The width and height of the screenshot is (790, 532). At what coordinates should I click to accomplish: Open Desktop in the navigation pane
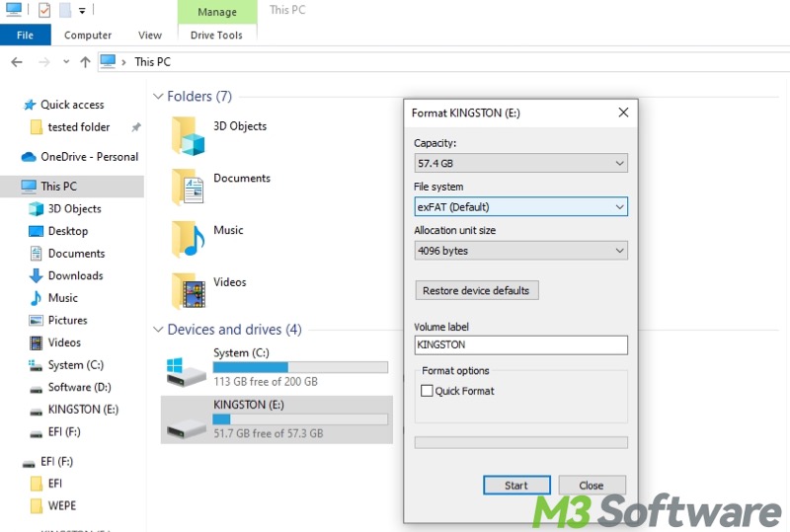68,231
